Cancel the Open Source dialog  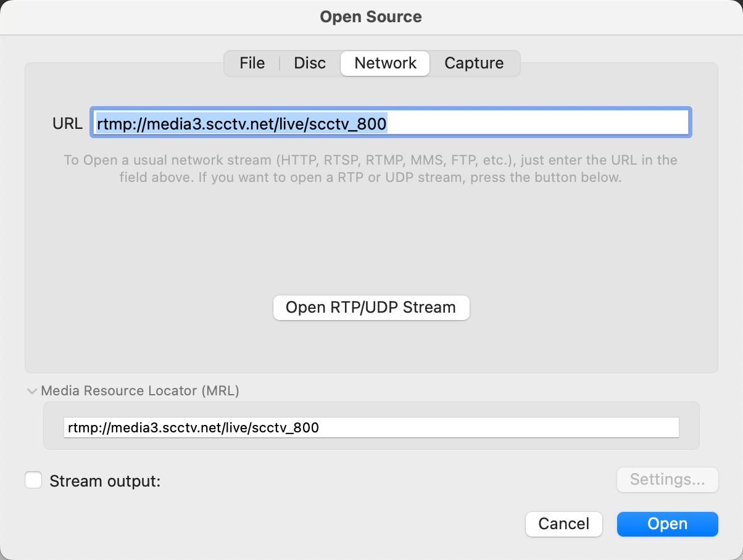point(563,524)
